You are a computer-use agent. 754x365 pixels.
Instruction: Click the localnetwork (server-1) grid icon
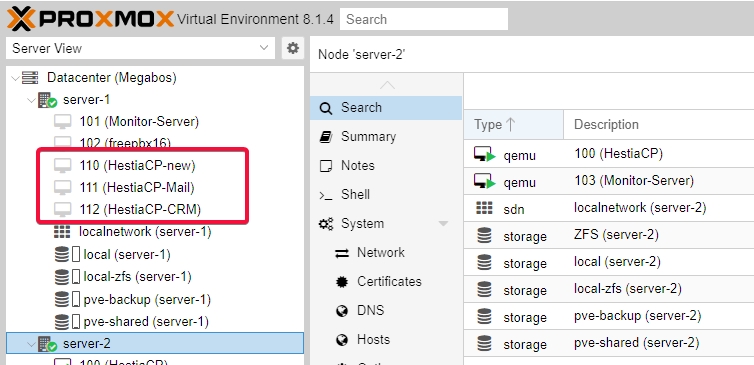pyautogui.click(x=62, y=232)
